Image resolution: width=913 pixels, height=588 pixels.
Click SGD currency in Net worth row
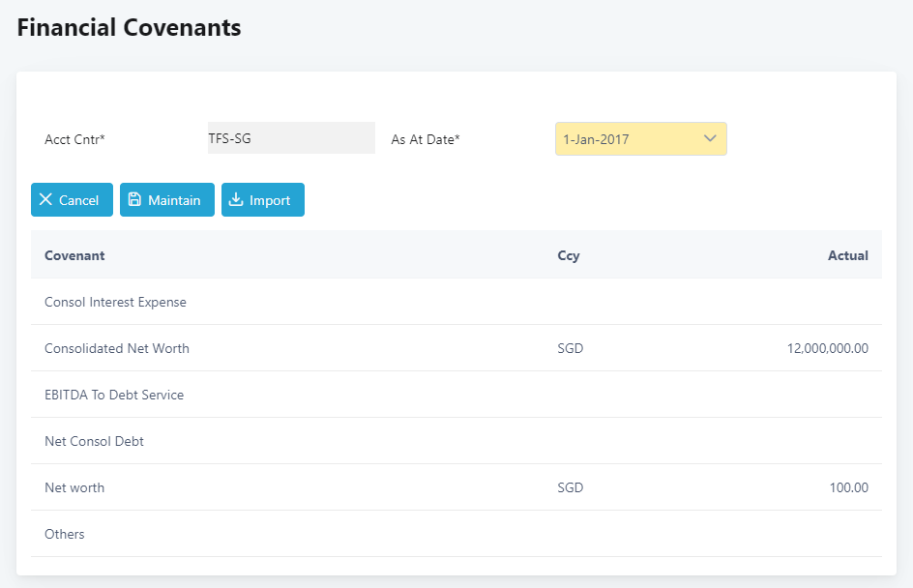(571, 487)
